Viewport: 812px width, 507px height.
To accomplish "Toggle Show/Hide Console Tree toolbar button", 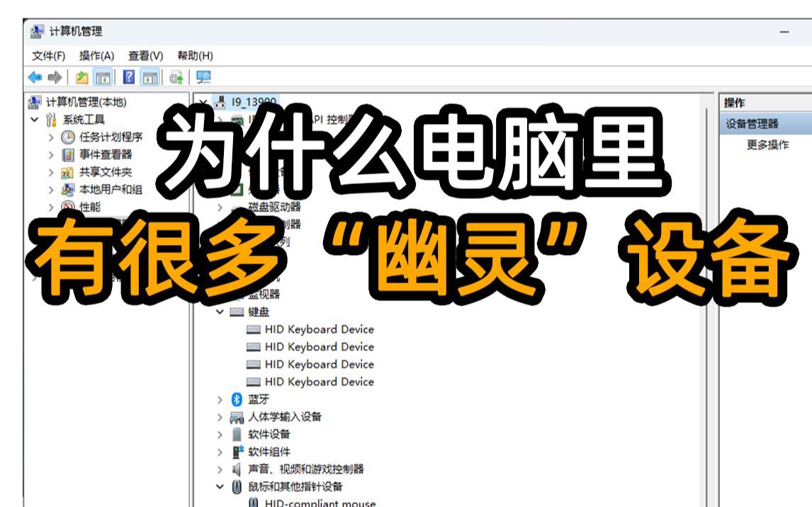I will [x=103, y=77].
